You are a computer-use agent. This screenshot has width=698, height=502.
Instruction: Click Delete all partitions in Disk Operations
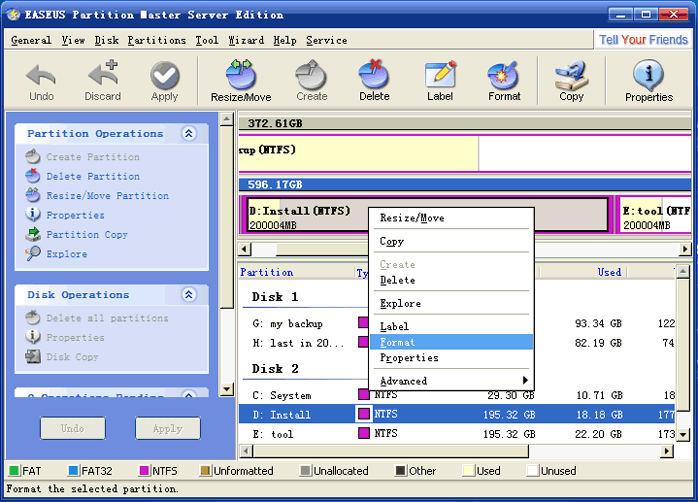click(97, 318)
